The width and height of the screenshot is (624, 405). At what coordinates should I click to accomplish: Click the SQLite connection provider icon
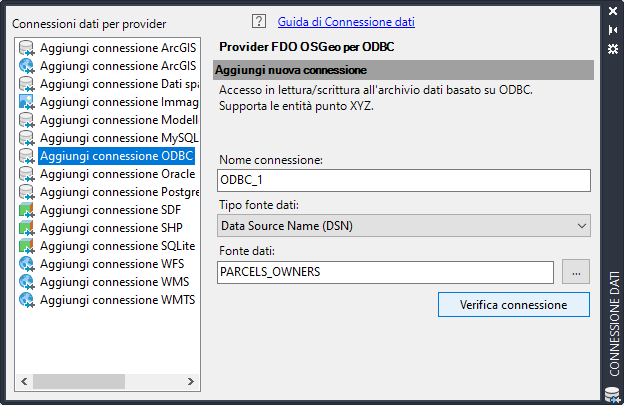click(26, 246)
